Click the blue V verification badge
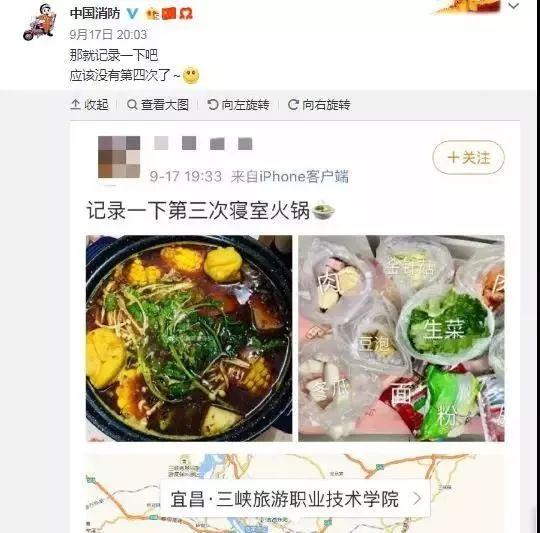540x533 pixels. pos(133,14)
